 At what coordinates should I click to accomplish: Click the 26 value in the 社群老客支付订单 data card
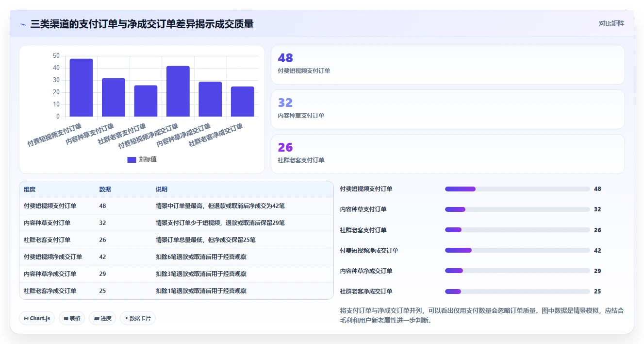pos(285,147)
